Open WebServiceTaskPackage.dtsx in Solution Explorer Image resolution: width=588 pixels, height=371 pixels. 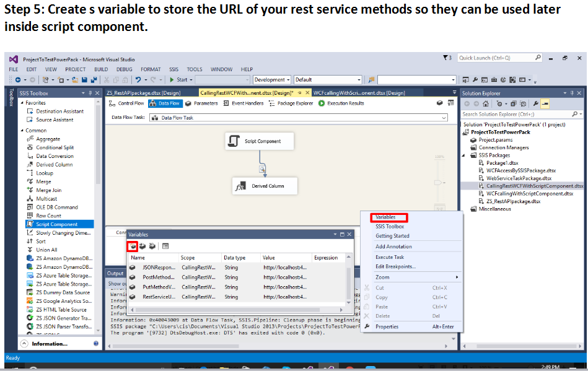click(519, 178)
